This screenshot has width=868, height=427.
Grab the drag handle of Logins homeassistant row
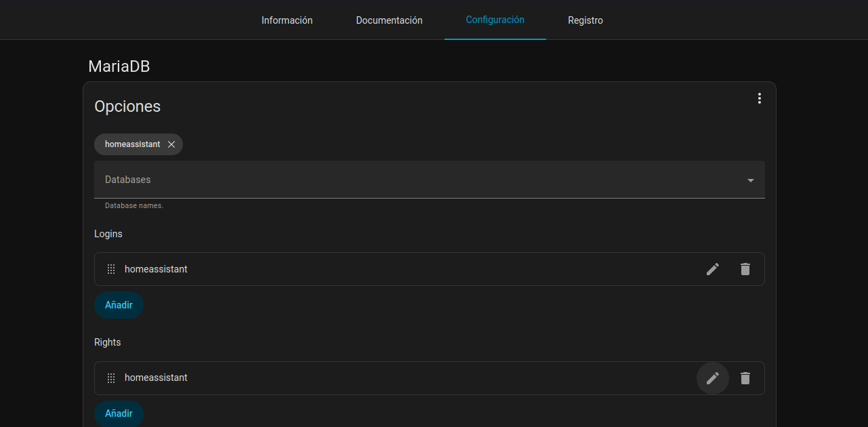111,269
